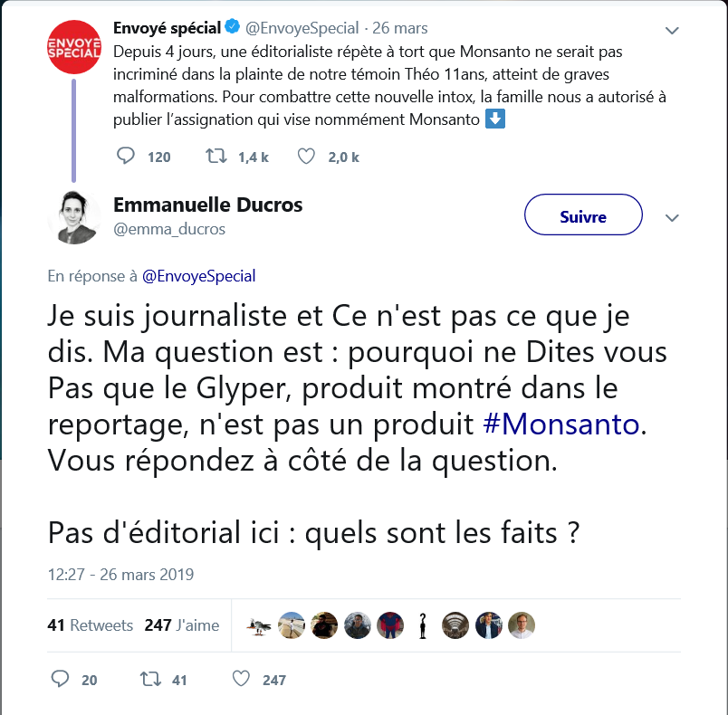Viewport: 728px width, 715px height.
Task: Like the Envoyé spécial tweet
Action: (x=306, y=157)
